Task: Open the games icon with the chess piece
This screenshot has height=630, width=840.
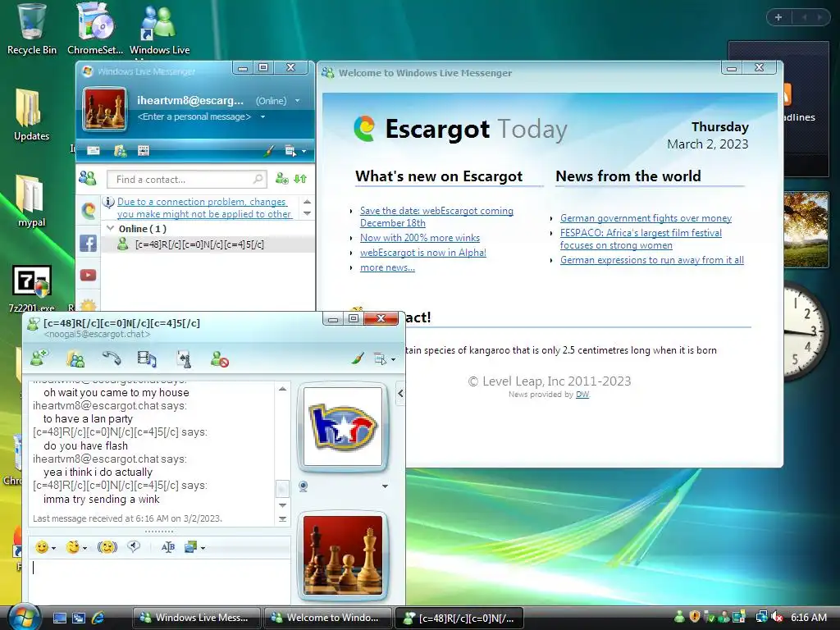Action: tap(184, 359)
